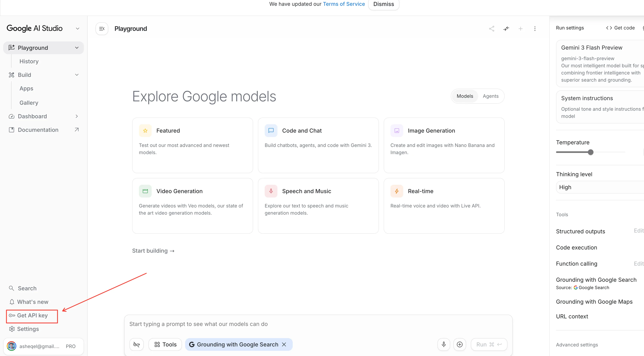This screenshot has height=356, width=644.
Task: Open the Gemini 3 Flash Preview model selector
Action: [x=600, y=64]
